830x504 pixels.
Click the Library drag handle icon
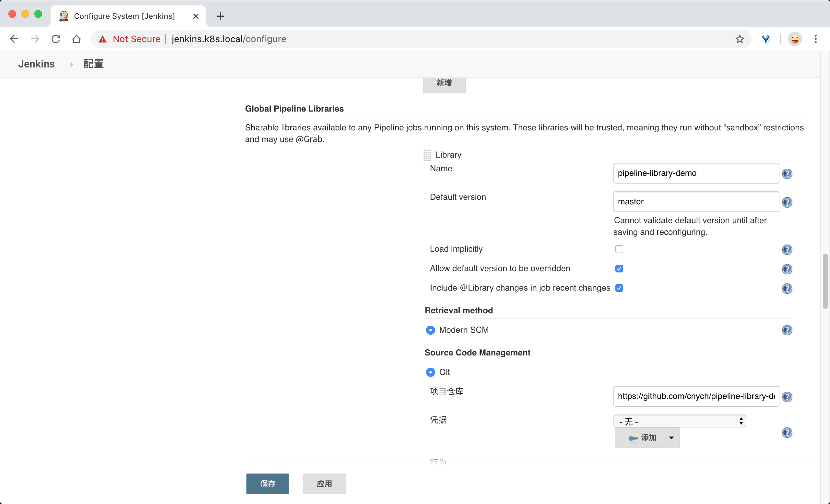[x=427, y=155]
